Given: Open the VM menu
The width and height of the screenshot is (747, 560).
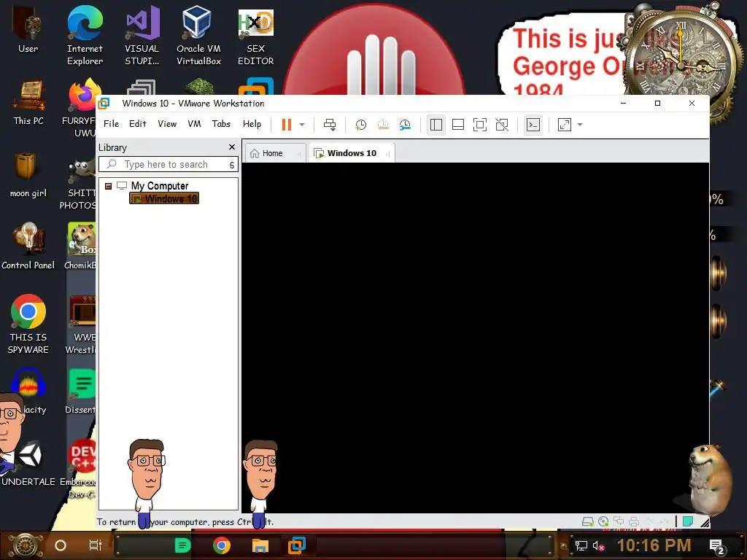Looking at the screenshot, I should (x=194, y=124).
